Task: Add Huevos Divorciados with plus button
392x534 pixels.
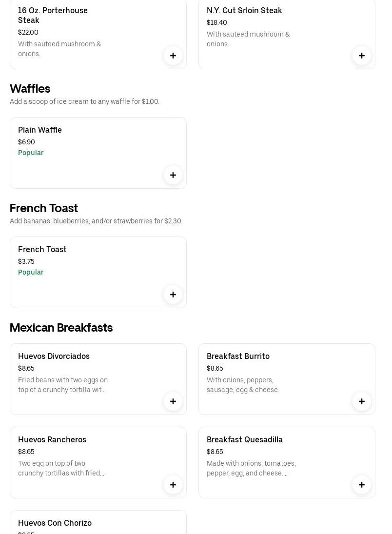Action: [x=173, y=401]
